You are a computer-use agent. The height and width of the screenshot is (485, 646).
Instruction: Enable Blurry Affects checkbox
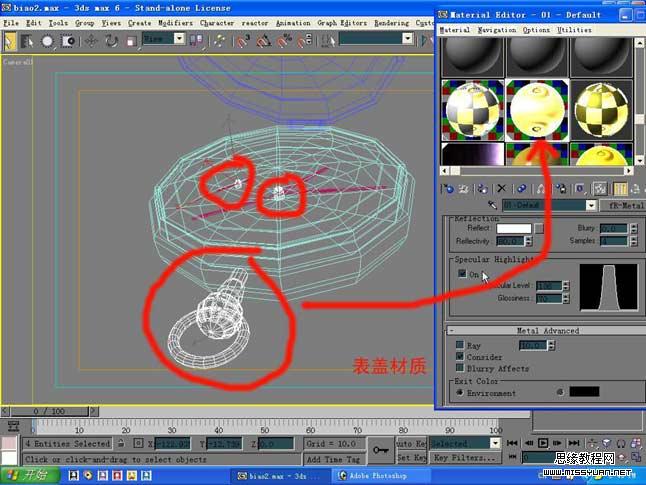coord(460,367)
